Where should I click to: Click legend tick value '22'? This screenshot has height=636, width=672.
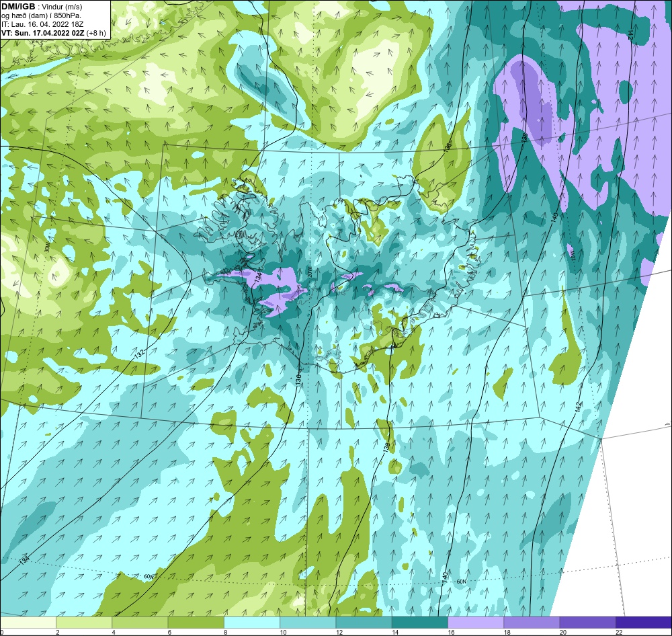[619, 632]
